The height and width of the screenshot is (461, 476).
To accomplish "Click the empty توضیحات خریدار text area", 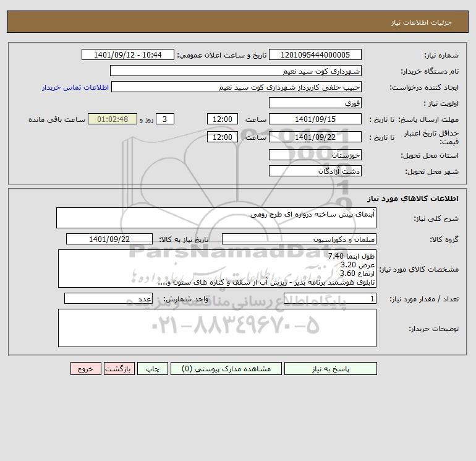I will click(217, 328).
